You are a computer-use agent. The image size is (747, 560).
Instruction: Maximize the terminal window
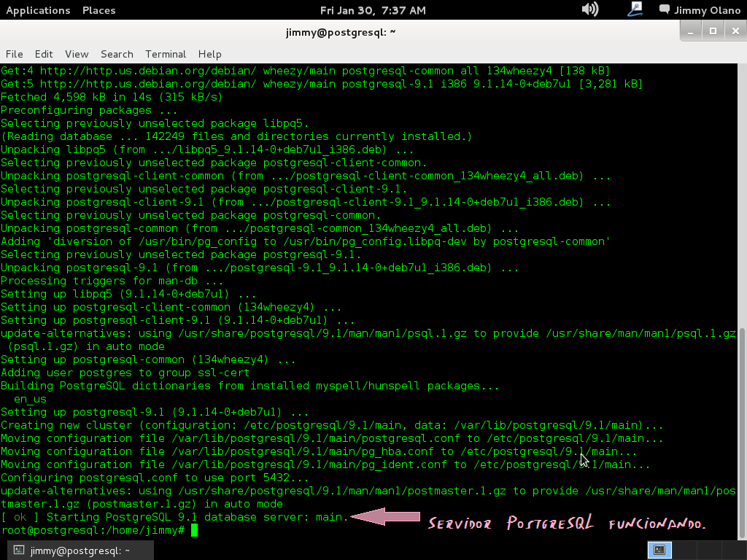click(713, 31)
